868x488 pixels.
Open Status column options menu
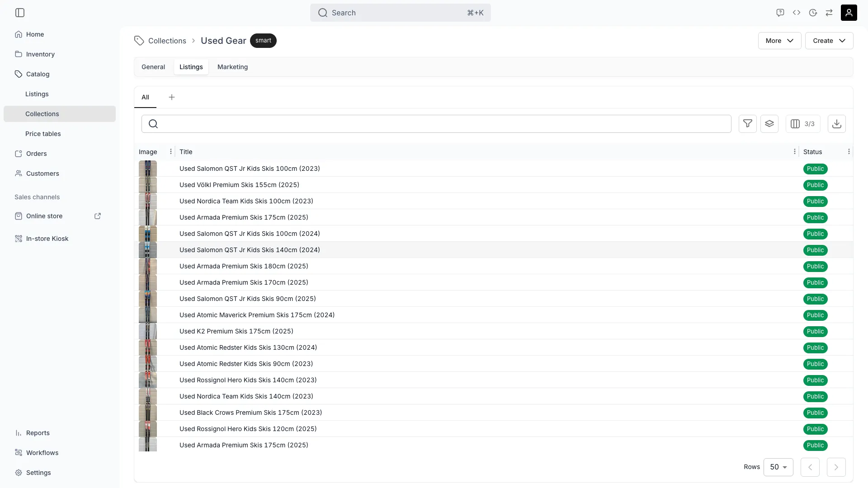(x=849, y=152)
